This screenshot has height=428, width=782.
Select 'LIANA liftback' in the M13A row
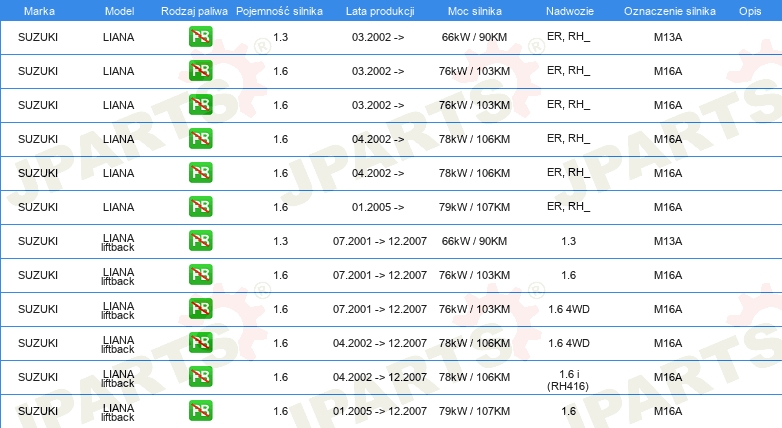tap(118, 242)
